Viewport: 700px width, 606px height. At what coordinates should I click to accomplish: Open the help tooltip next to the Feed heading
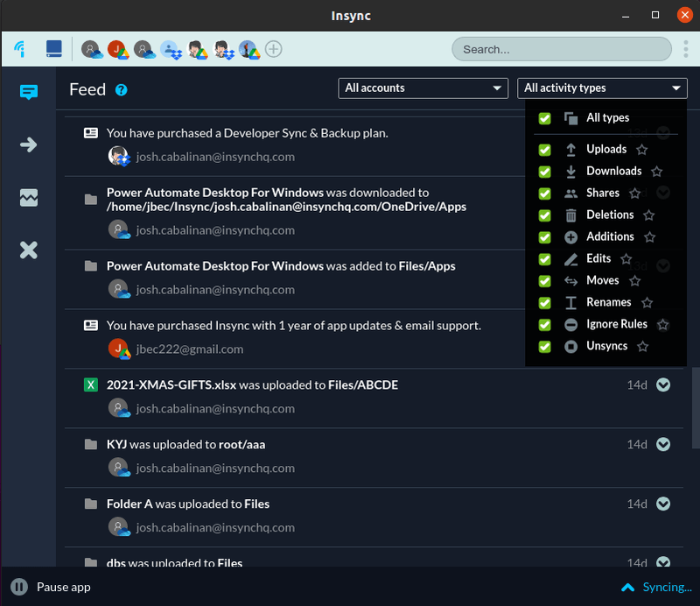click(x=121, y=89)
